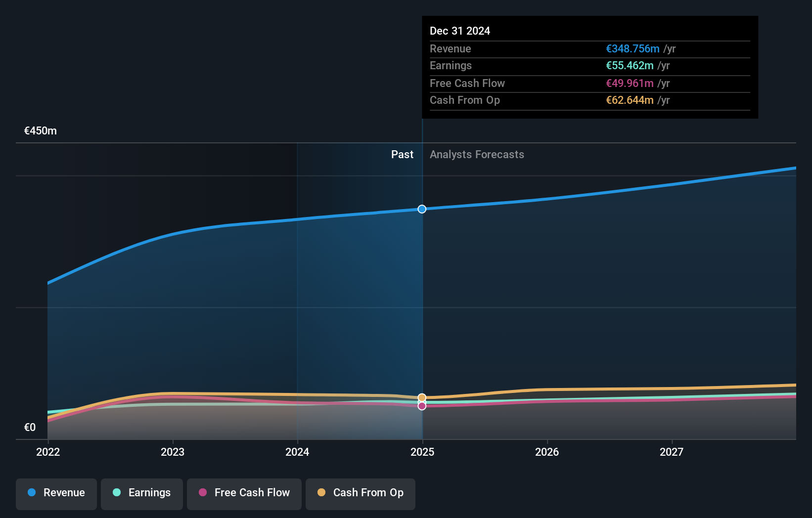Click the €55.462m earnings value
Image resolution: width=812 pixels, height=518 pixels.
[630, 65]
